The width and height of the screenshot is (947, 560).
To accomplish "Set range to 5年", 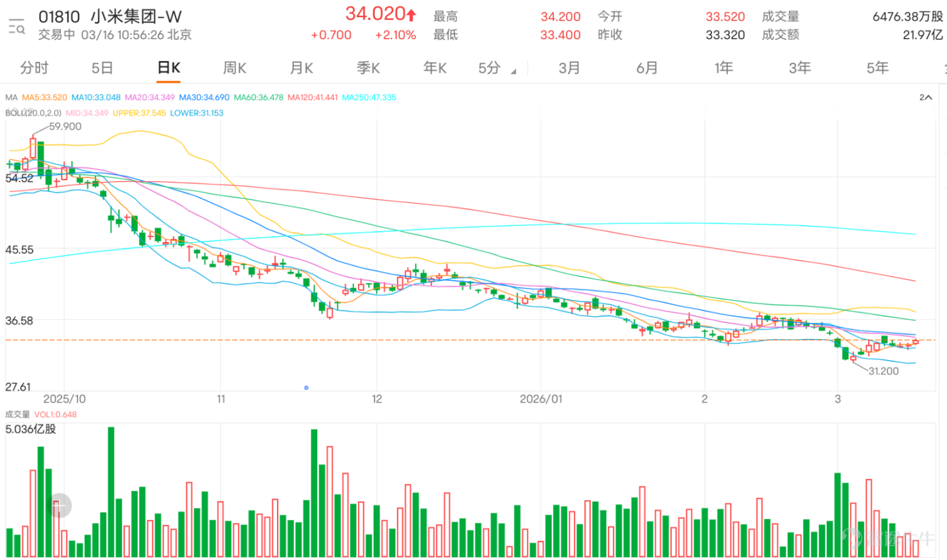I will 878,68.
